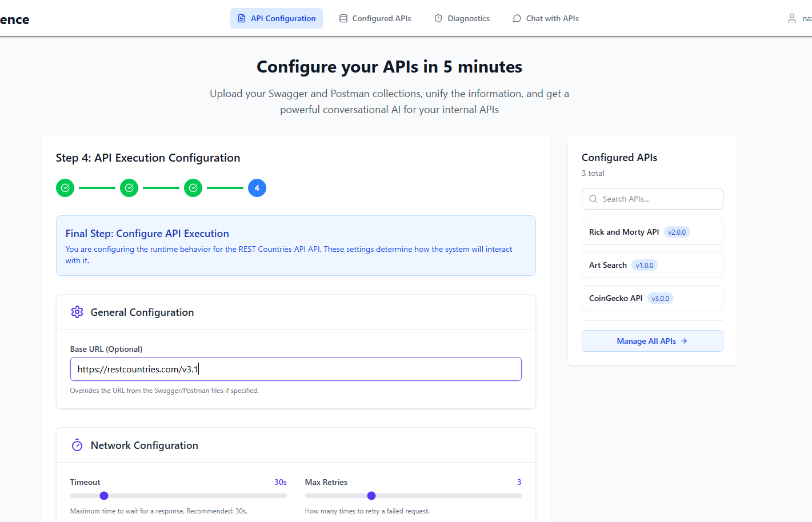
Task: Select the Configured APIs stack icon
Action: 343,18
